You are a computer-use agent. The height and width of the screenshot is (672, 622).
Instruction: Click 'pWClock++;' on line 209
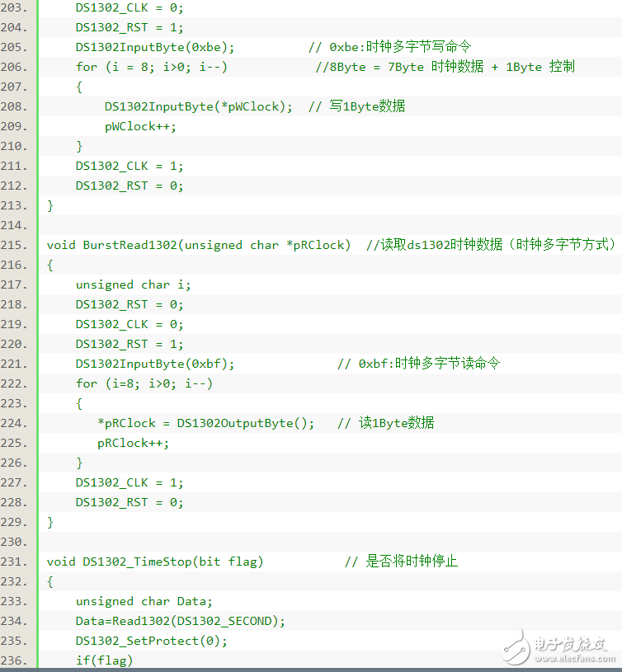[140, 126]
